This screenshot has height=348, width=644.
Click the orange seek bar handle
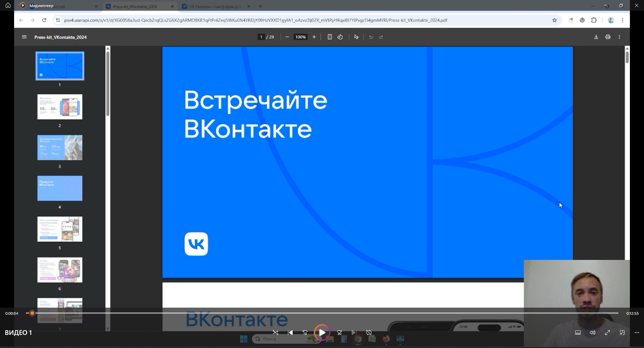[32, 313]
